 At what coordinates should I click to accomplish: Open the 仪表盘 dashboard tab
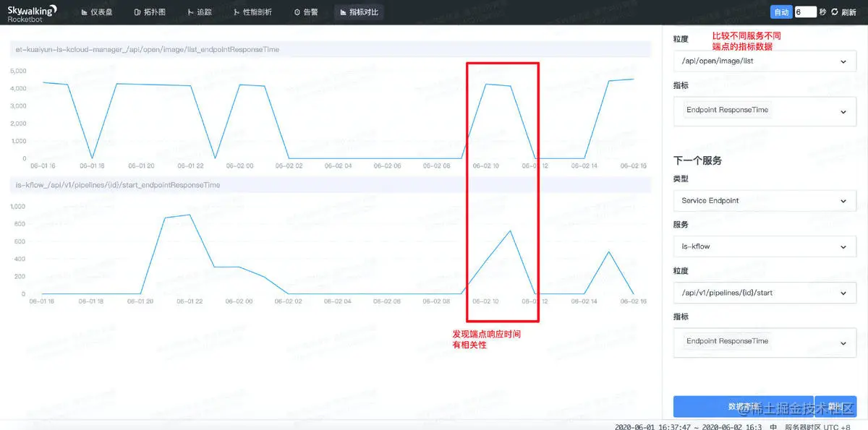(96, 12)
